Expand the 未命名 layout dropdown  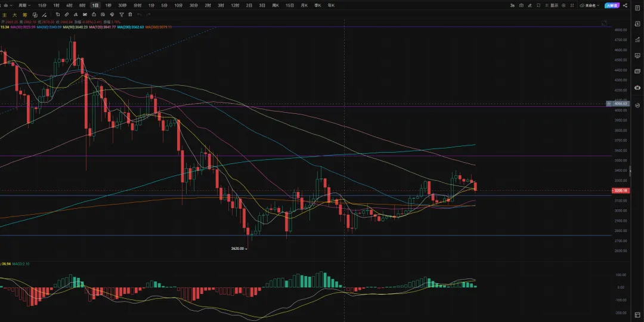click(590, 5)
